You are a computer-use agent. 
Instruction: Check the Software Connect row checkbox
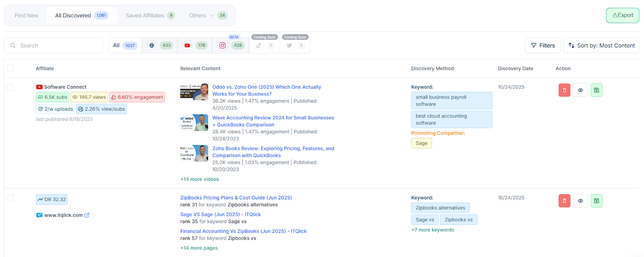[10, 87]
